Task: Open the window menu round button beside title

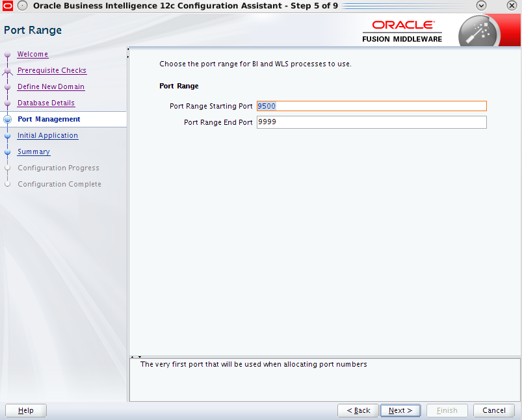Action: pos(22,6)
